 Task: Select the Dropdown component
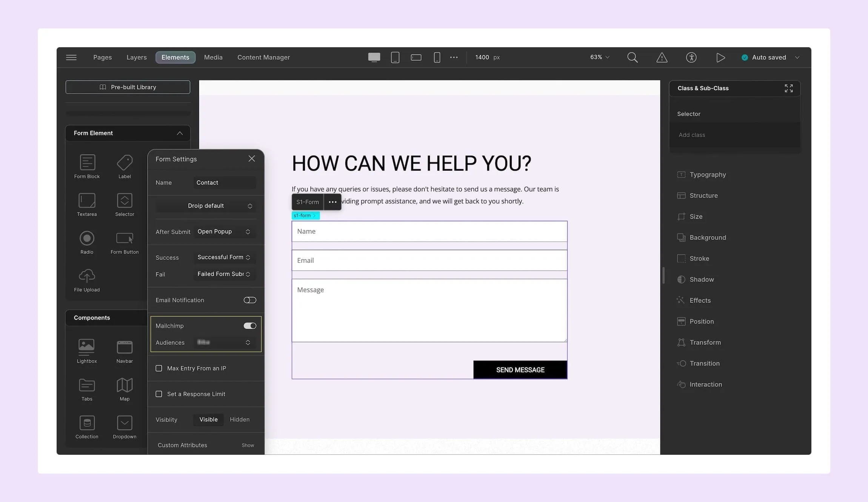[x=125, y=427]
